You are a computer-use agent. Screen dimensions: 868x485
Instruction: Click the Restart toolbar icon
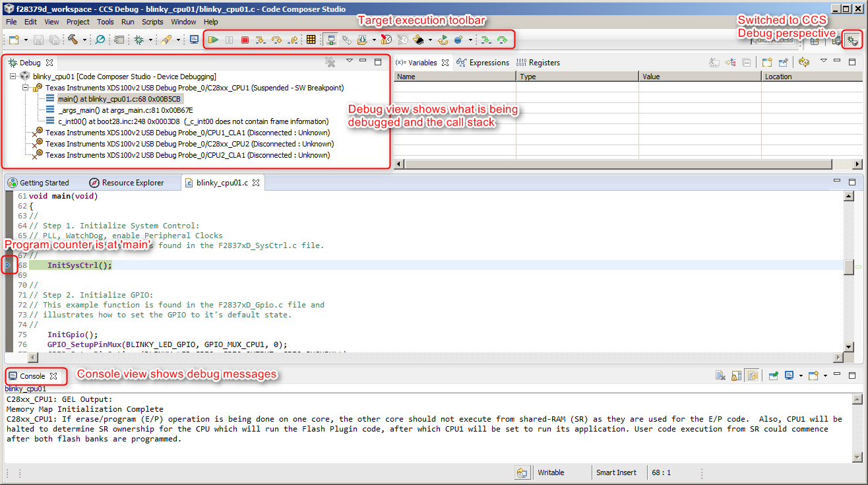pyautogui.click(x=443, y=40)
